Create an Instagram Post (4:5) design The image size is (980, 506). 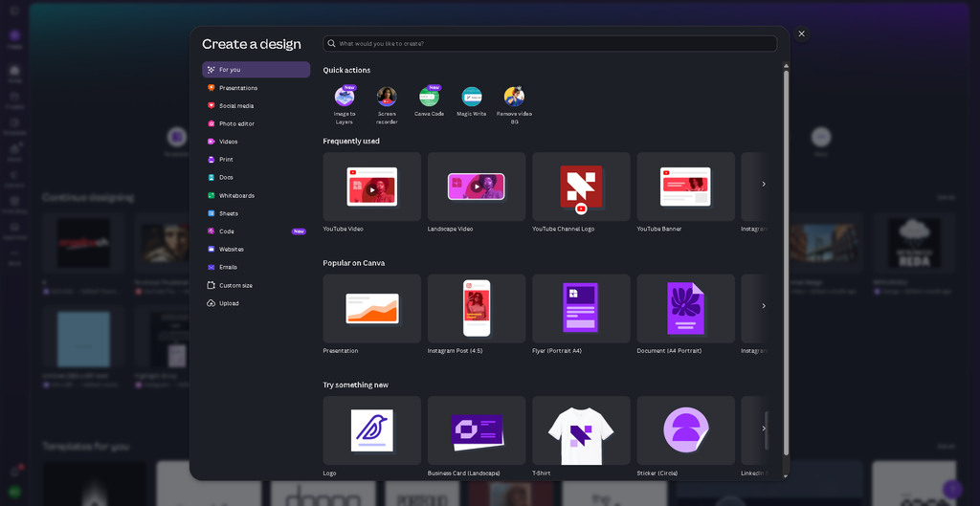coord(477,308)
